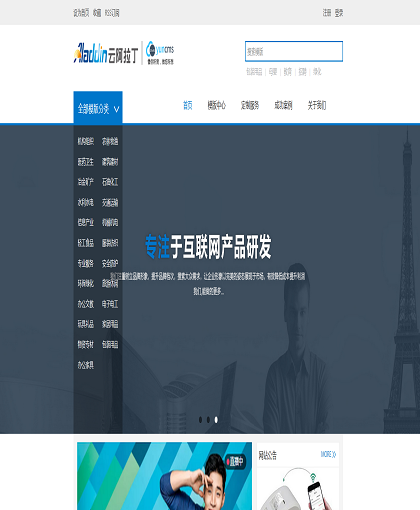Screen dimensions: 420x510
Task: Choose the 玩具礼品 category
Action: pyautogui.click(x=86, y=324)
